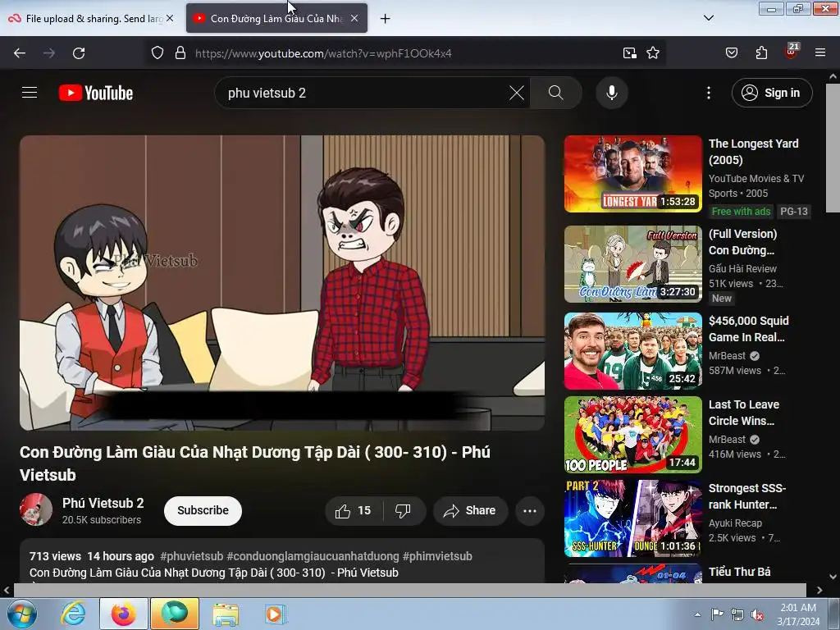Open the media player taskbar icon

click(276, 614)
